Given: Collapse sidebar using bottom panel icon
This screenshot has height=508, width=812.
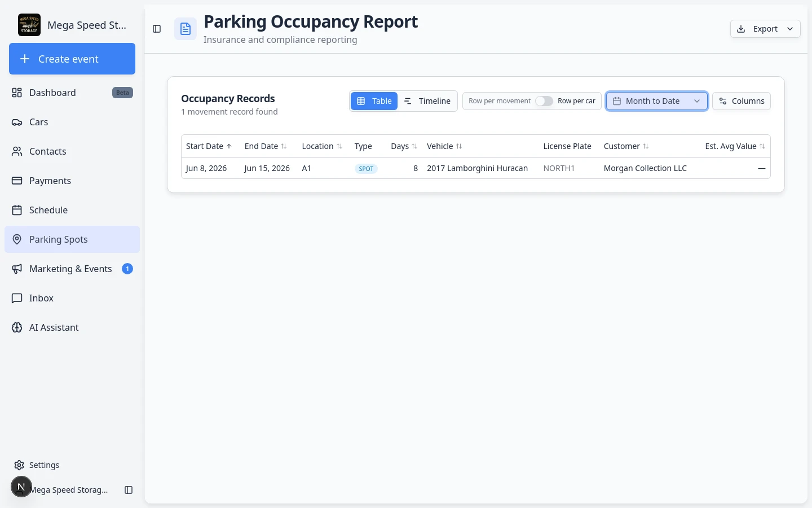Looking at the screenshot, I should [x=129, y=490].
